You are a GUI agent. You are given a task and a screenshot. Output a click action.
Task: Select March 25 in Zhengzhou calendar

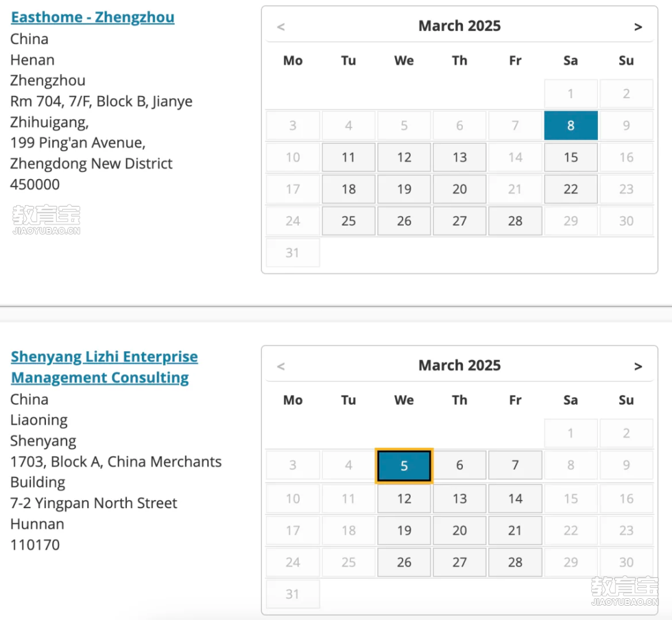click(x=348, y=221)
